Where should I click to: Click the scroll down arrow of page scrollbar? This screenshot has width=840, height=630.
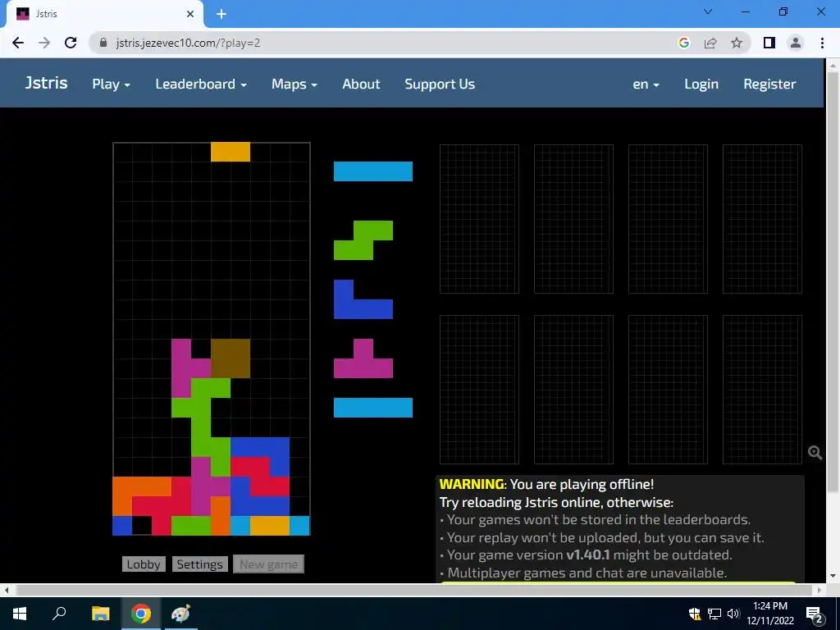pos(832,576)
